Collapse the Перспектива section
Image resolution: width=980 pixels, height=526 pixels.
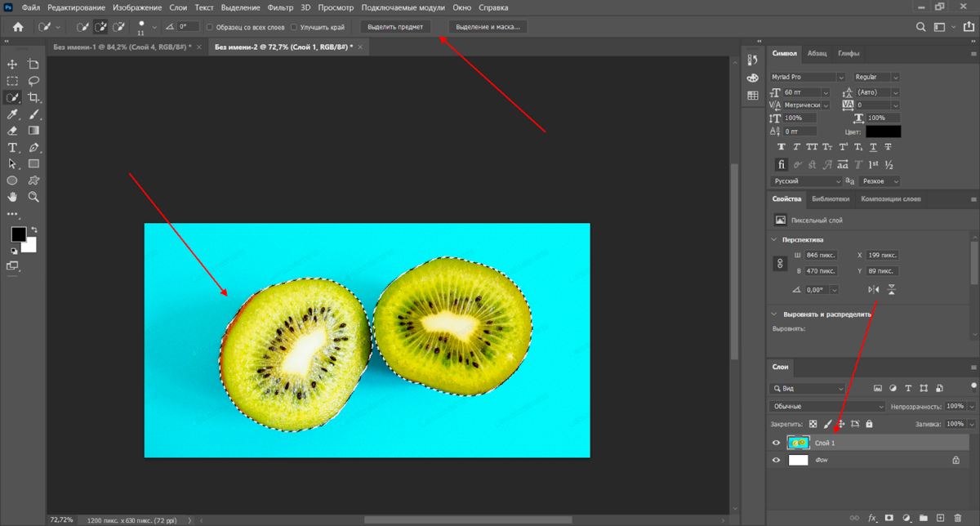[774, 239]
